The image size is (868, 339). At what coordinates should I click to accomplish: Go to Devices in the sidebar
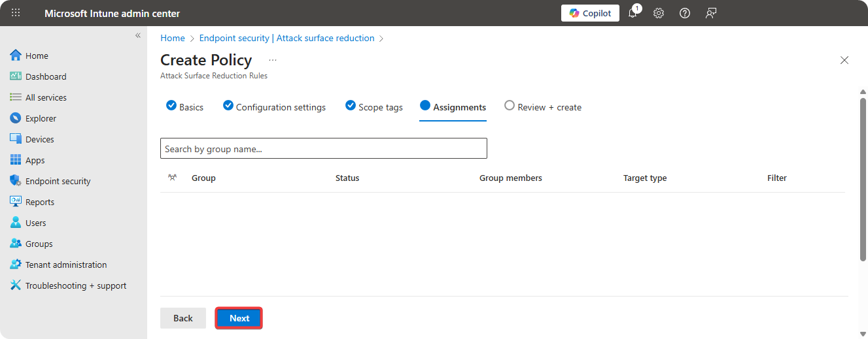tap(39, 139)
